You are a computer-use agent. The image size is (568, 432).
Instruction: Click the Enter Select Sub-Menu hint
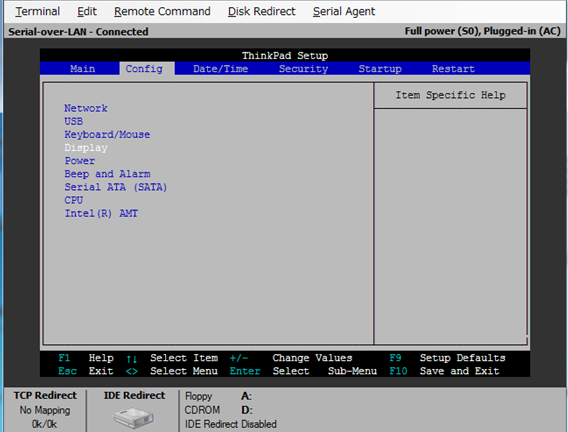pyautogui.click(x=303, y=371)
